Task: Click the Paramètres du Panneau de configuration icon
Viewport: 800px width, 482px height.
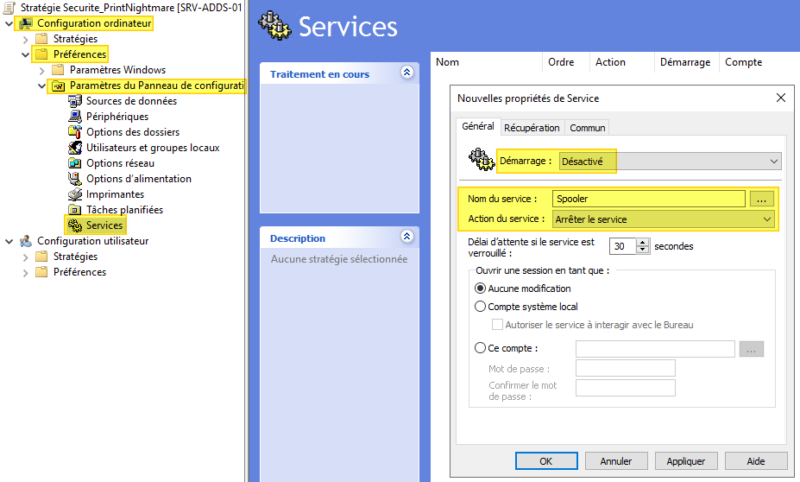Action: pos(59,86)
